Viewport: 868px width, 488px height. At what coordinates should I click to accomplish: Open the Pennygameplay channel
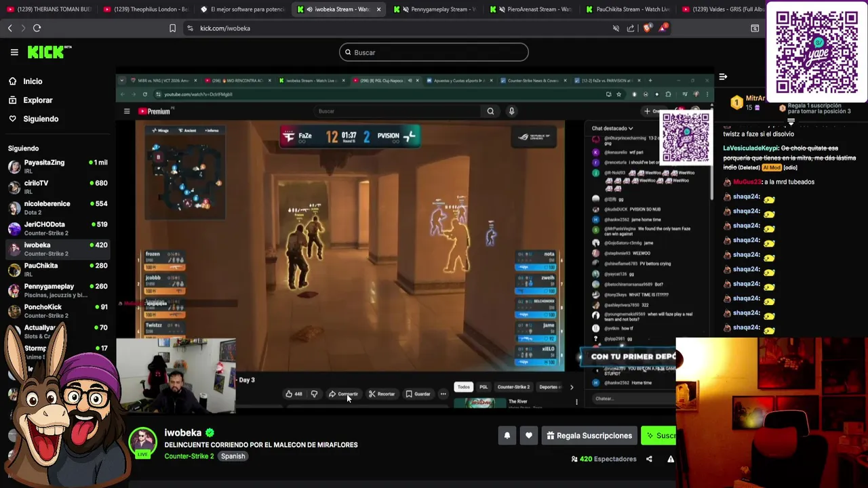(x=58, y=290)
